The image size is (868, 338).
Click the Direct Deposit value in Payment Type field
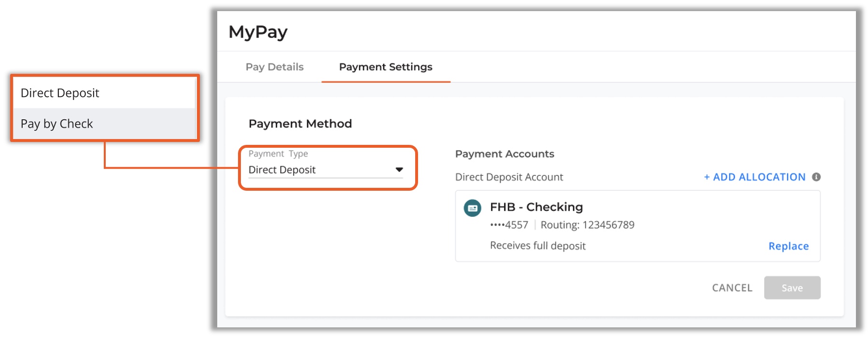tap(282, 169)
